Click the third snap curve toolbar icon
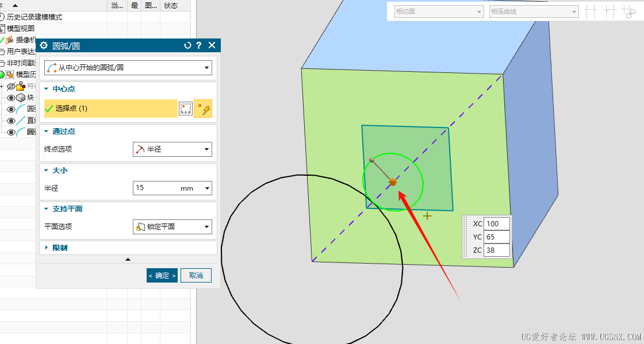644x344 pixels. (629, 11)
